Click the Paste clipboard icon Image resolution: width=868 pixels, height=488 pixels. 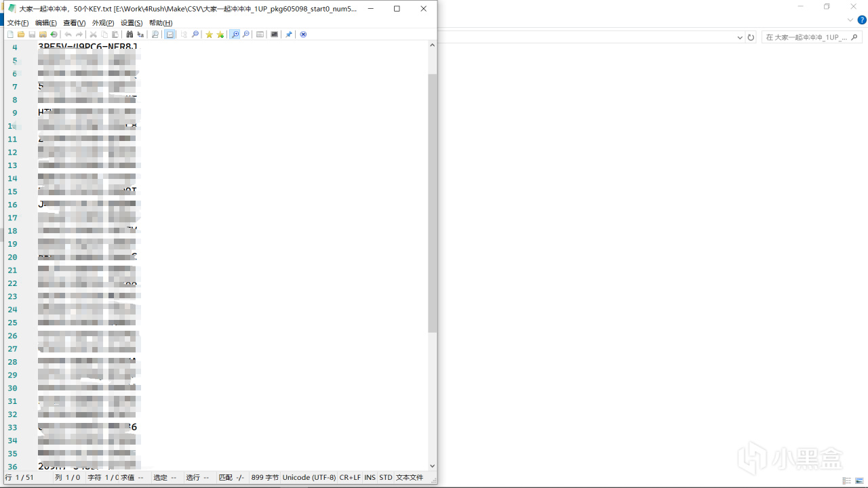click(115, 35)
